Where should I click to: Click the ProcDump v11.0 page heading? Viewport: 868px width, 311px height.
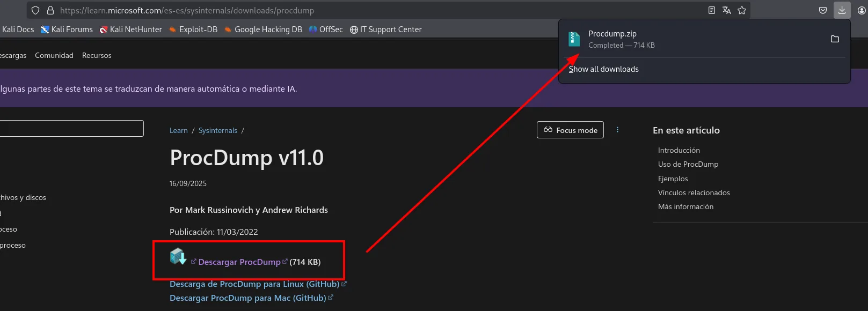[x=247, y=158]
